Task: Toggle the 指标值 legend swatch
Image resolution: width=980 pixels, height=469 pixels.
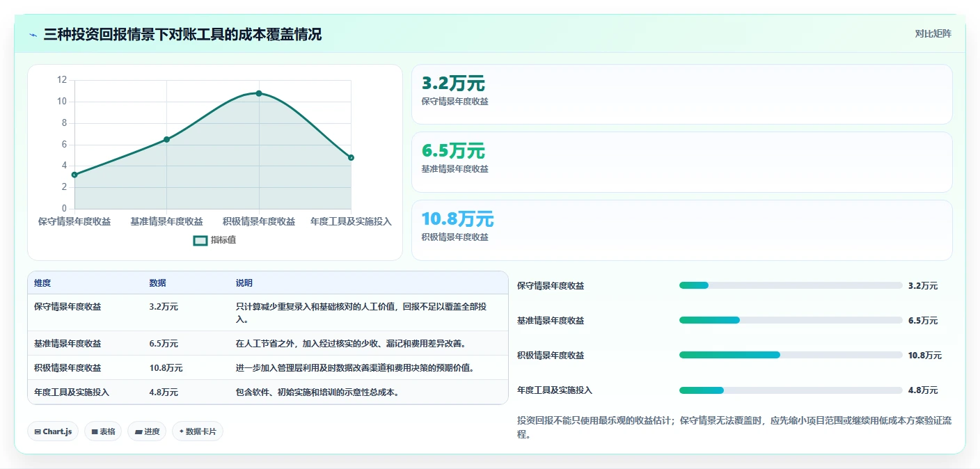Action: pyautogui.click(x=200, y=240)
